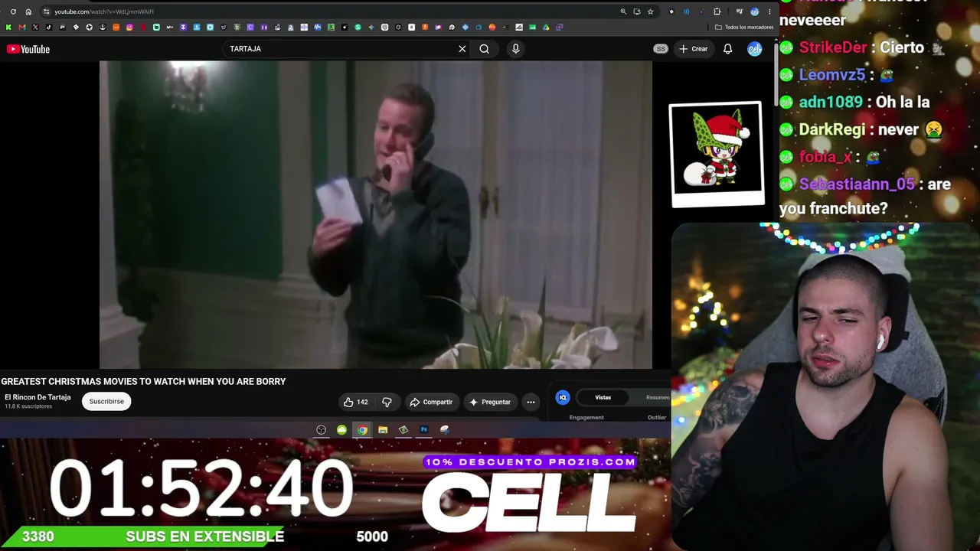The height and width of the screenshot is (551, 980).
Task: Open the Kick bookmark
Action: [8, 28]
